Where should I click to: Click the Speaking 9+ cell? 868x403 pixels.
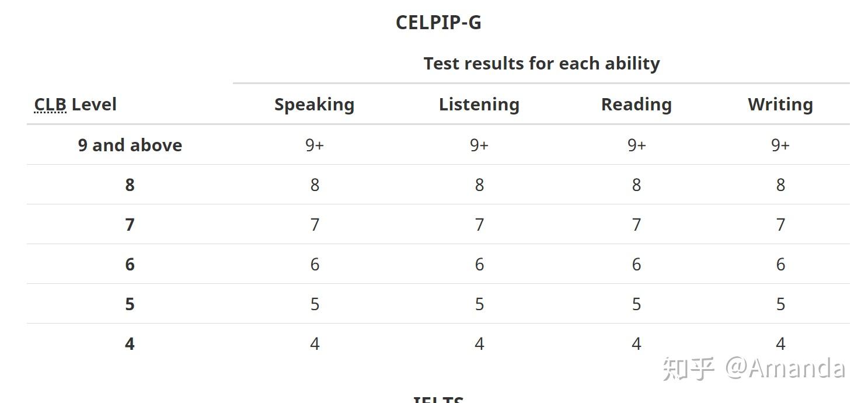[315, 145]
